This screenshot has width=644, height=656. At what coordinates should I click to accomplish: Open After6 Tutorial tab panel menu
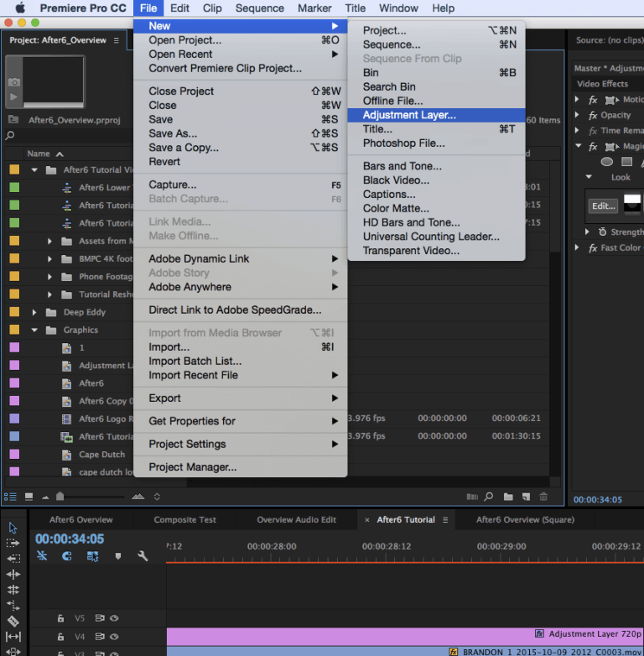[445, 519]
